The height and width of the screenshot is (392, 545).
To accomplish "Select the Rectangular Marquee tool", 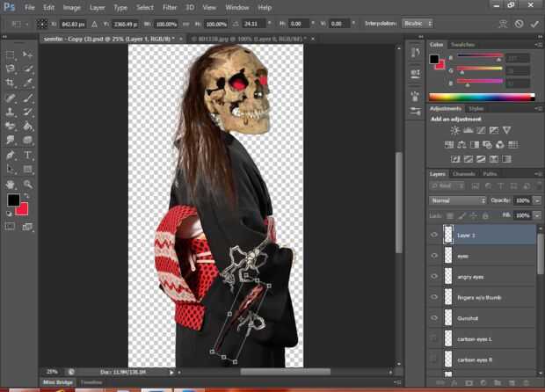I will 10,54.
